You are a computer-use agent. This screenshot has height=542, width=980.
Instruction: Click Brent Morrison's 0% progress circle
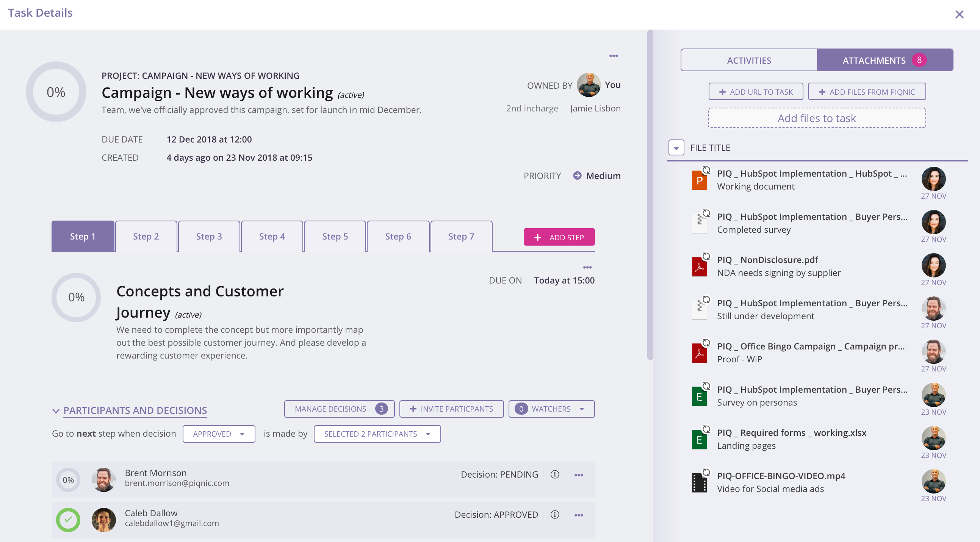[68, 479]
